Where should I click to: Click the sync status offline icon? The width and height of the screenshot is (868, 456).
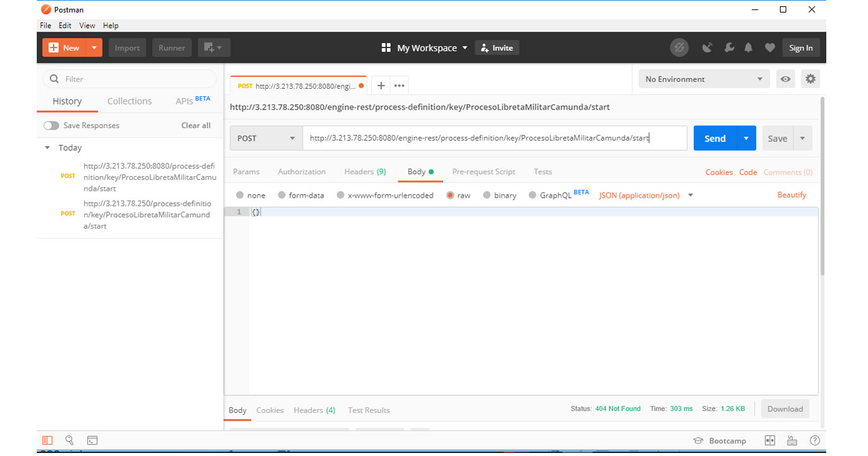coord(679,47)
